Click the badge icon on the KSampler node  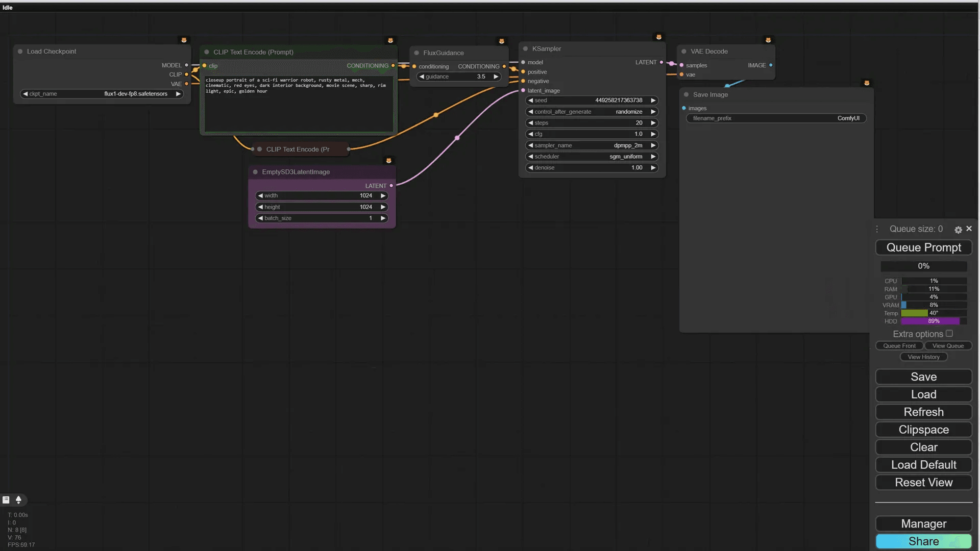point(658,36)
